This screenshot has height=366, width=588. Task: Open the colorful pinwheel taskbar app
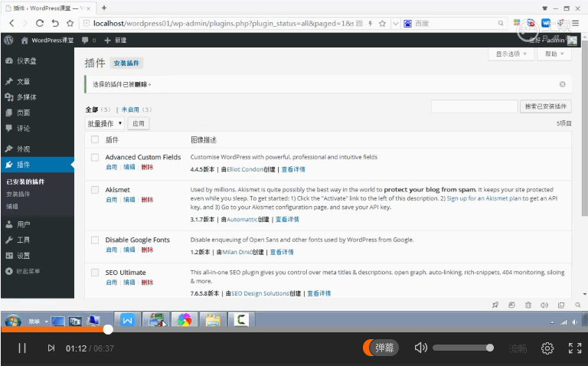[185, 320]
